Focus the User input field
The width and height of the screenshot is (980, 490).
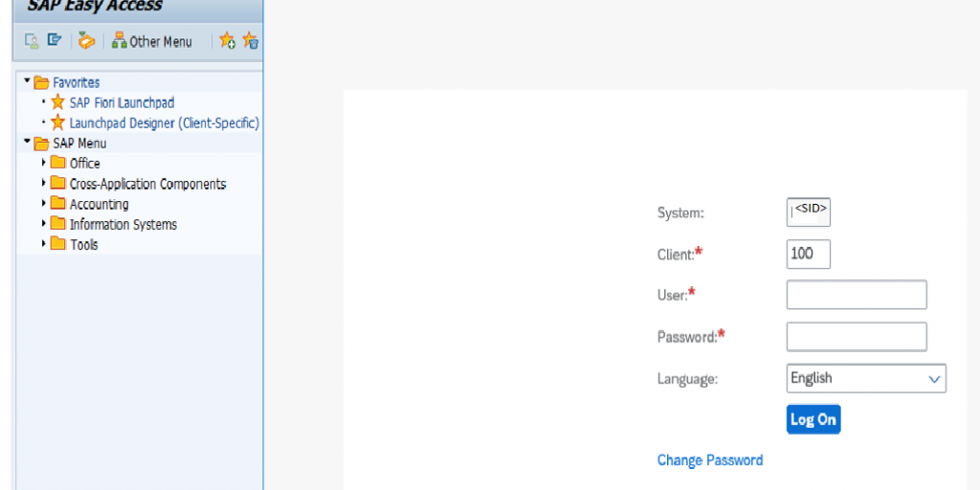(x=857, y=295)
